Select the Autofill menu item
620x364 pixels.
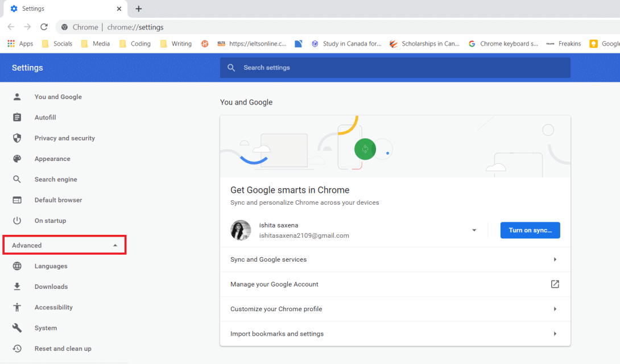[45, 117]
